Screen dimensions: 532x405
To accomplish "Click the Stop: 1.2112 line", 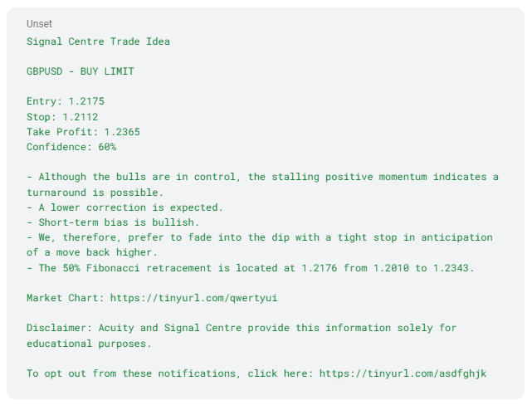I will point(62,117).
